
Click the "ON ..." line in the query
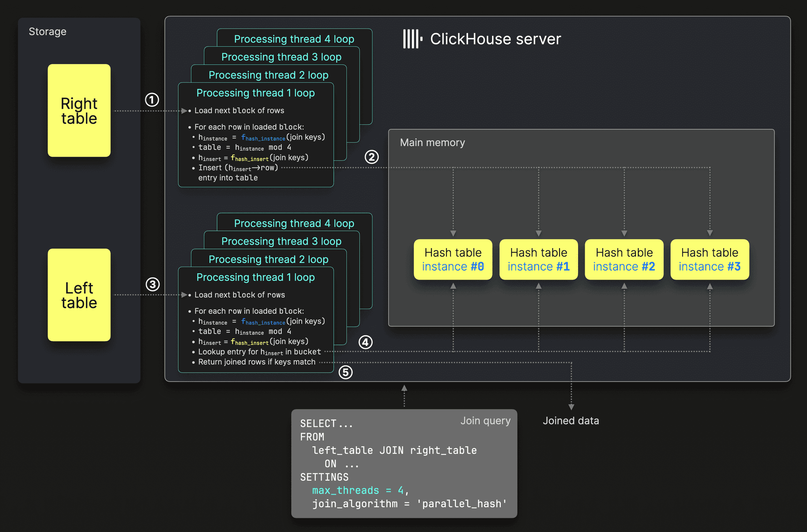(x=342, y=464)
